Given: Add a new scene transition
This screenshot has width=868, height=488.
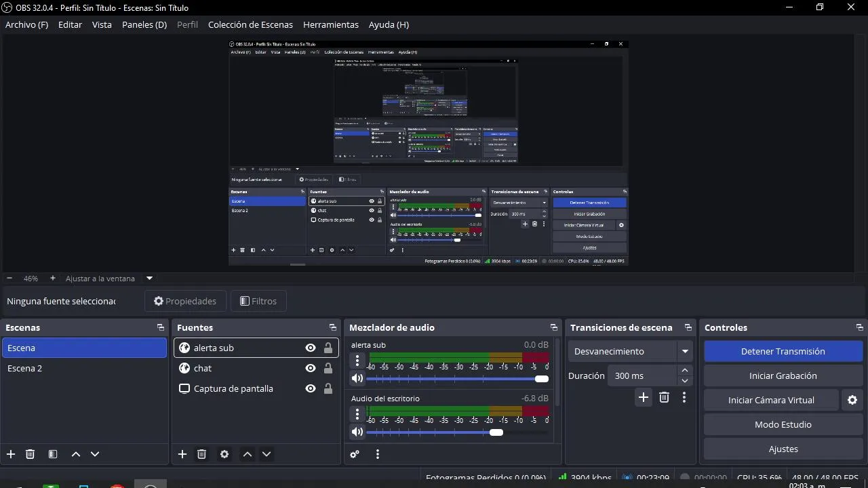Looking at the screenshot, I should [x=644, y=397].
